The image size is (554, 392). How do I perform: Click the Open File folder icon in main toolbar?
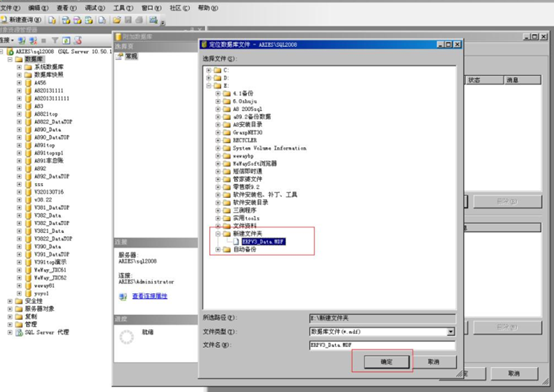[117, 20]
